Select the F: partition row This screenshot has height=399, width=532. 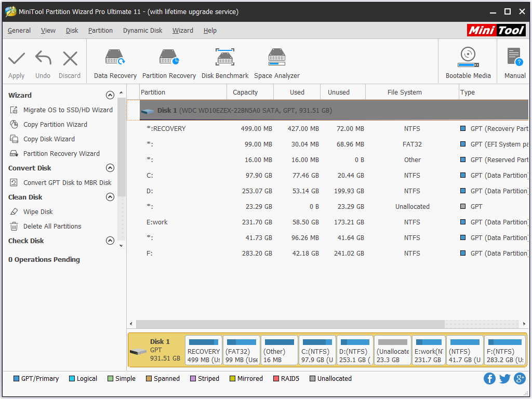pos(334,254)
